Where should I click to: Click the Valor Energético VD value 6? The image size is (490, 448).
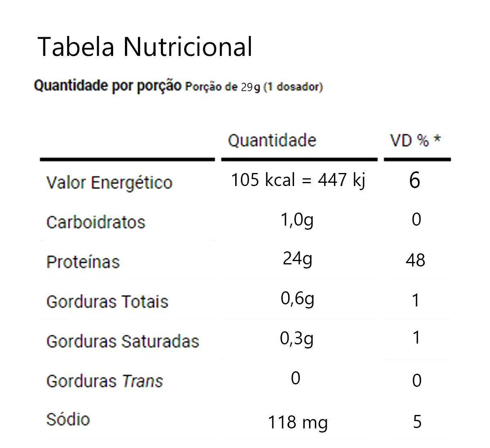coord(414,180)
